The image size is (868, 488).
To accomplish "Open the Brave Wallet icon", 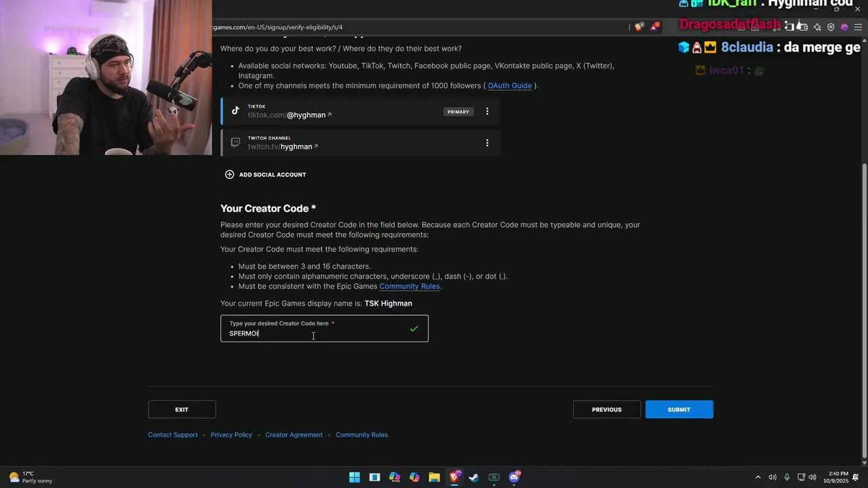I will [x=803, y=27].
